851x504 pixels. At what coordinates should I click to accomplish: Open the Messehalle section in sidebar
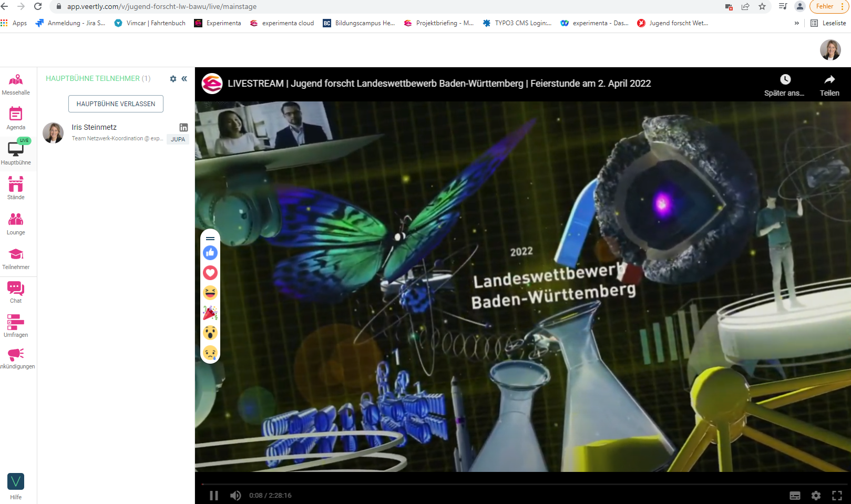(16, 84)
